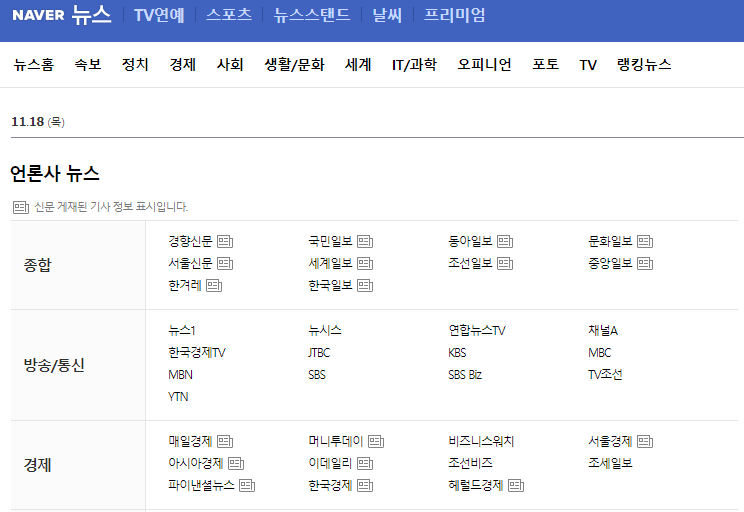Viewport: 744px width, 512px height.
Task: Click newspaper icon beside 한국경제
Action: 365,486
